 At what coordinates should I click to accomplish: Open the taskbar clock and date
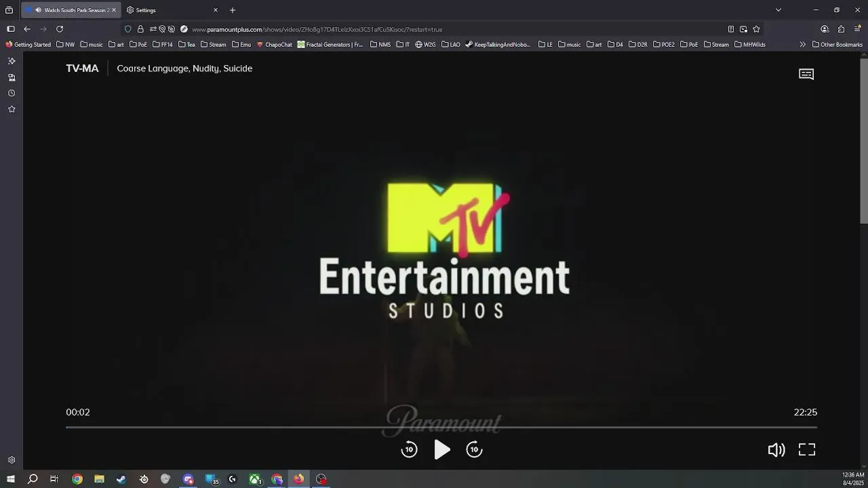point(853,479)
